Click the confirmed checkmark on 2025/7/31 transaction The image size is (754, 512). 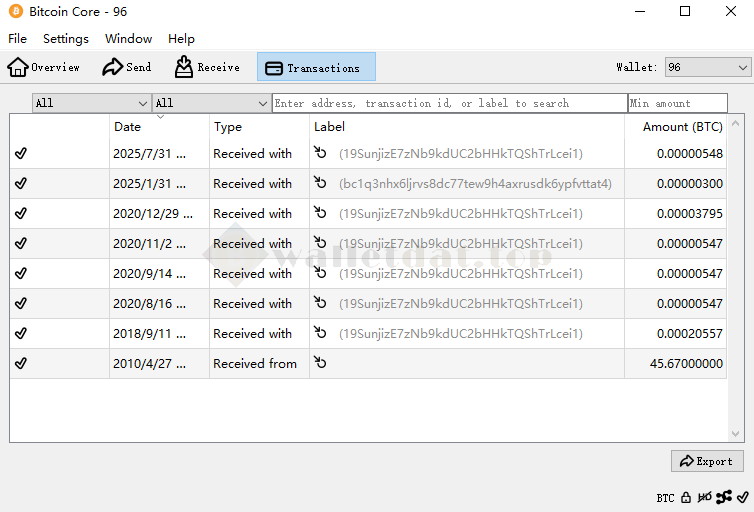pyautogui.click(x=21, y=154)
